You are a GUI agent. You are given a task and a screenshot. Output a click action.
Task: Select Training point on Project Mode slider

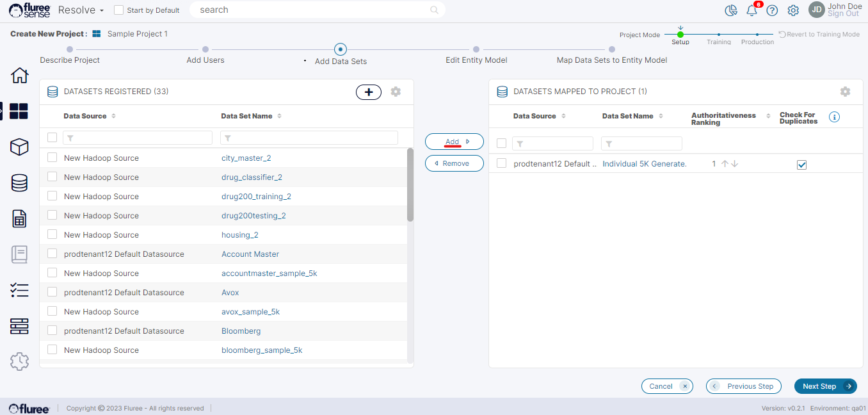pos(719,35)
